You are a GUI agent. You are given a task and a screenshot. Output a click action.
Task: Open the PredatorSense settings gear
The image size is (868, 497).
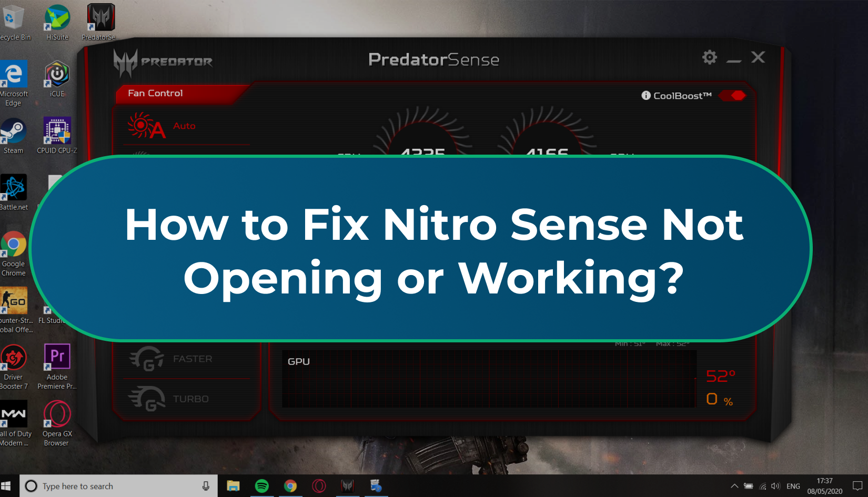[x=710, y=57]
